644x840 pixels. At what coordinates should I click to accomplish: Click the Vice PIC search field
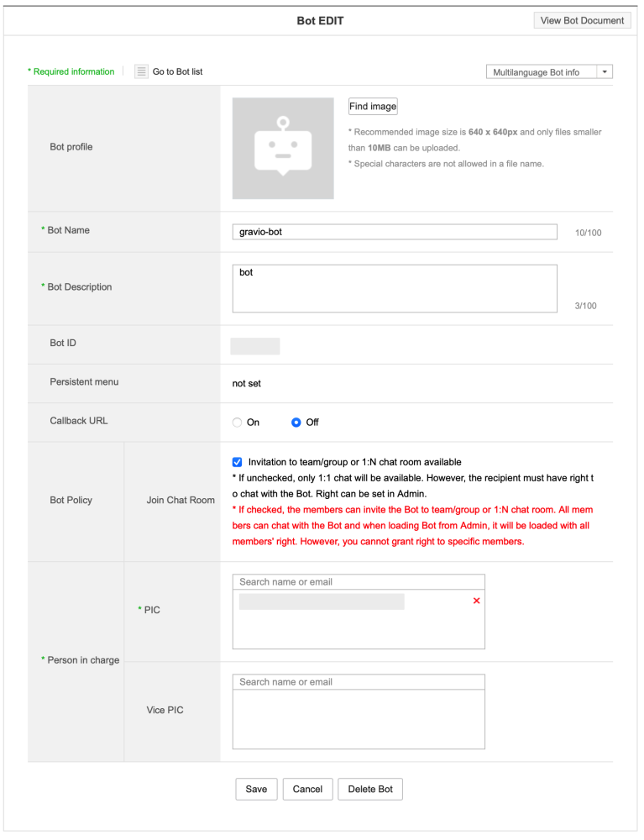click(359, 681)
